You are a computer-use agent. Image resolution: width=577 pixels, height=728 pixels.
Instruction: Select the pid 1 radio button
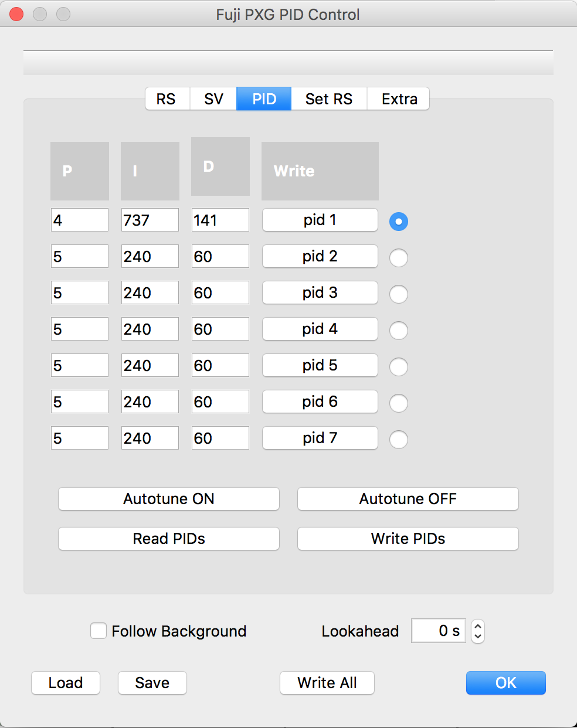[x=399, y=222]
